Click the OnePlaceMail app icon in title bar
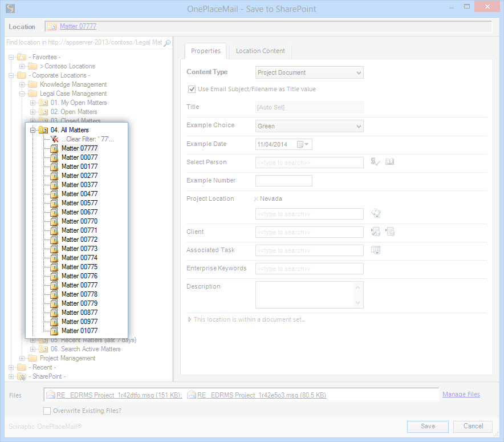 (10, 9)
